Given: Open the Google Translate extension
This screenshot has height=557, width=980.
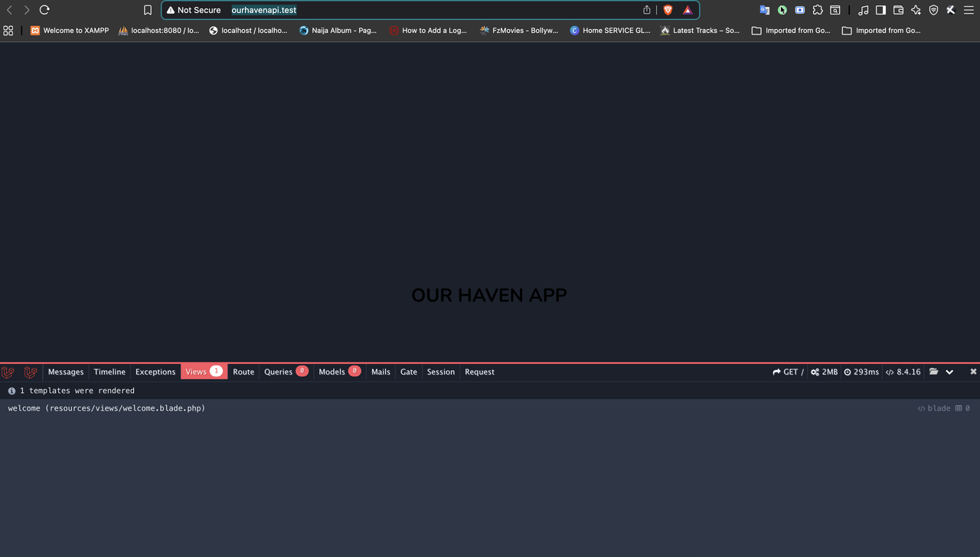Looking at the screenshot, I should tap(764, 10).
